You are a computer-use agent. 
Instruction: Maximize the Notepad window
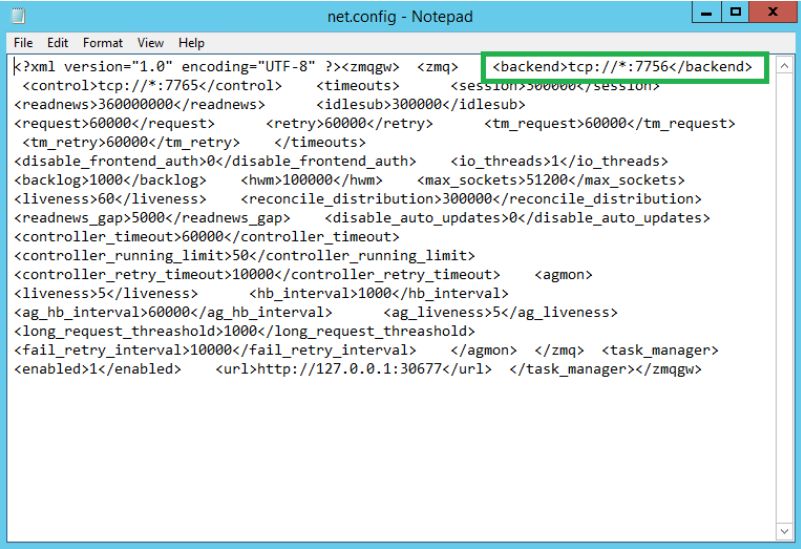735,12
